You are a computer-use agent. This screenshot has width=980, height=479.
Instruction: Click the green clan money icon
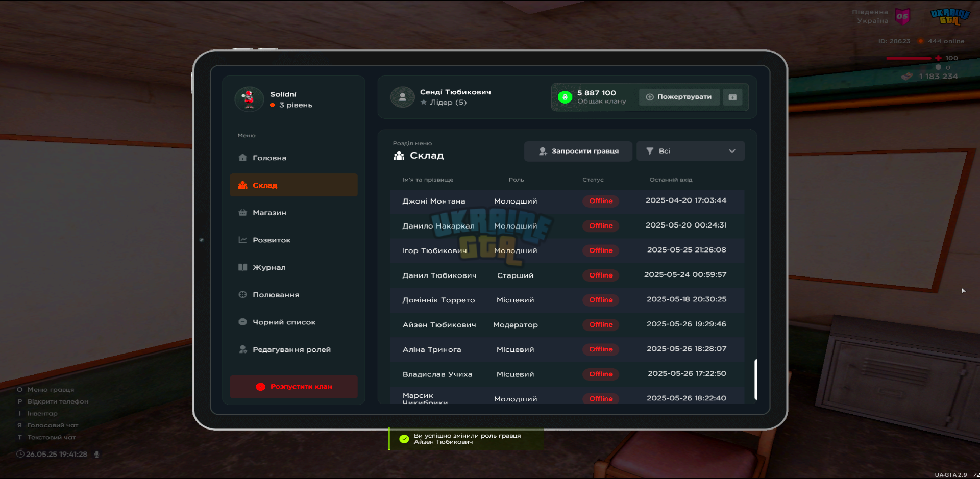(x=565, y=97)
